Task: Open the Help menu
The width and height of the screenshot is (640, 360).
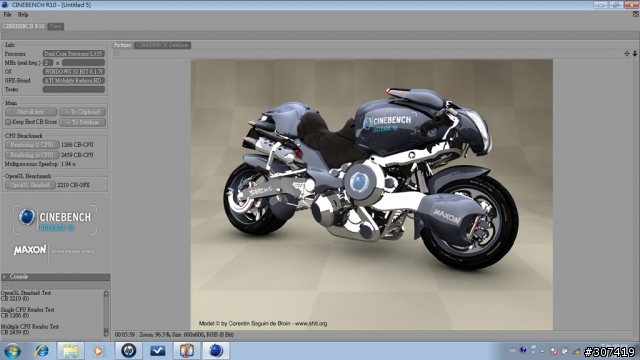Action: pyautogui.click(x=23, y=15)
